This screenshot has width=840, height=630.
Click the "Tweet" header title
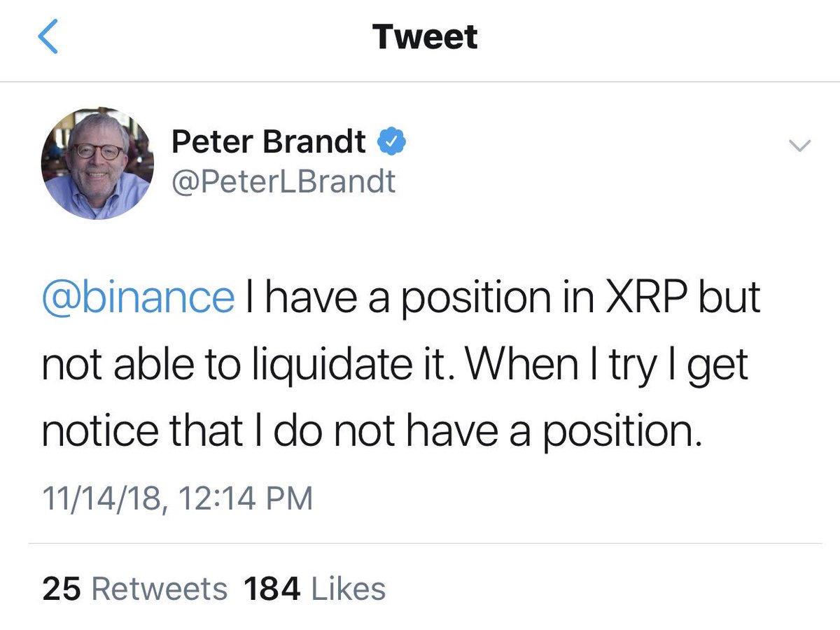(425, 36)
